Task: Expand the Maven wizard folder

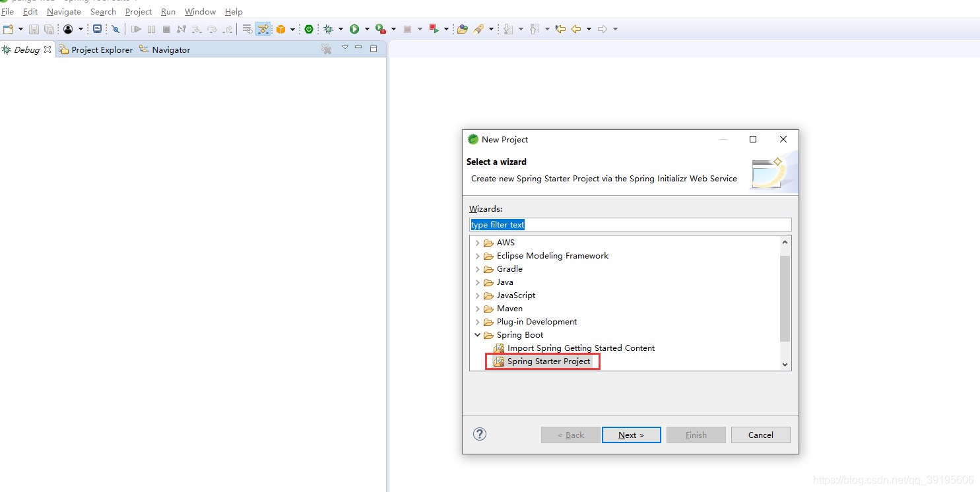Action: coord(478,309)
